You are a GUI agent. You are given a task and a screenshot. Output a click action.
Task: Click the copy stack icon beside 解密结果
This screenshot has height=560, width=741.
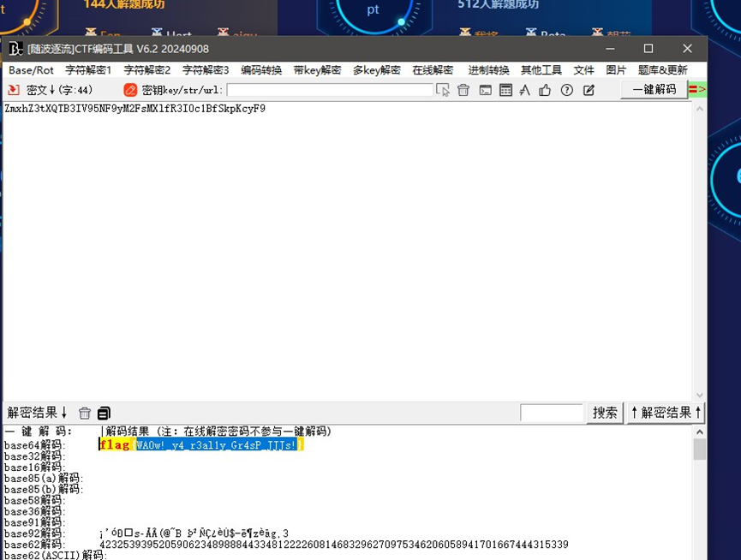(104, 414)
